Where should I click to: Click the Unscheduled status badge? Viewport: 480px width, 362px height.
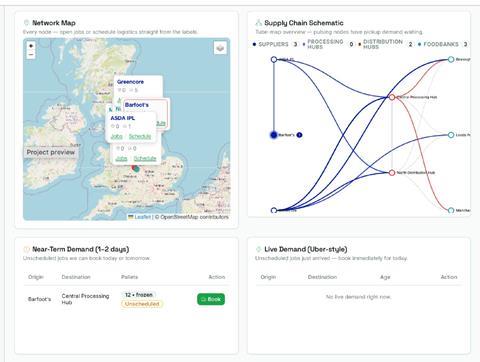click(142, 304)
